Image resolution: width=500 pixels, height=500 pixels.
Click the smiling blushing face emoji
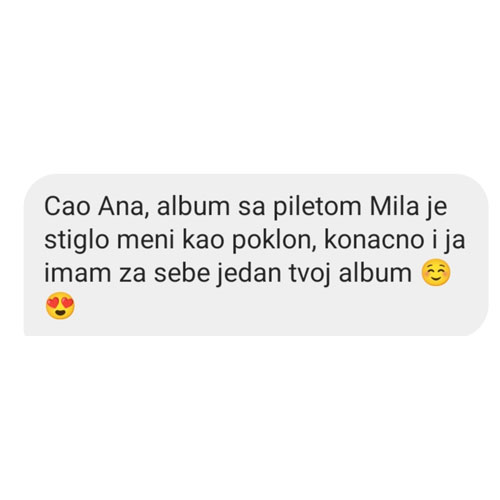click(x=436, y=272)
